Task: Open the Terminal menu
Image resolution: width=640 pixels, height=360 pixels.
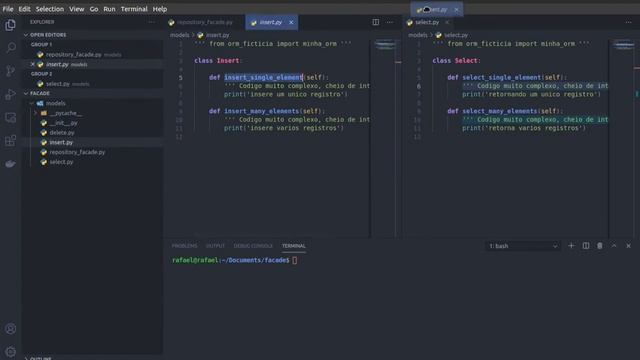Action: (134, 9)
